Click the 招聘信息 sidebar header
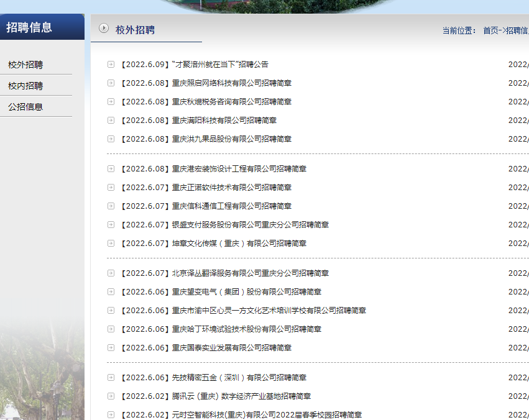The height and width of the screenshot is (420, 529). tap(29, 27)
